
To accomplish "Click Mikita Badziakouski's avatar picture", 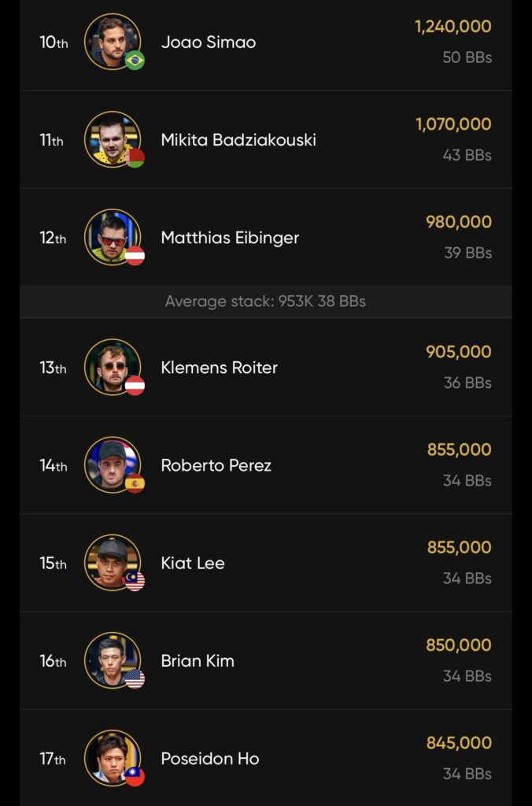I will tap(113, 139).
